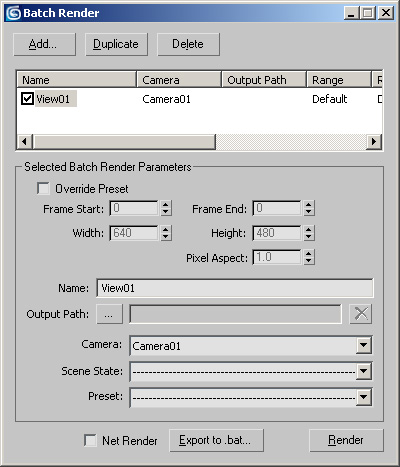Open the Camera dropdown list
The height and width of the screenshot is (467, 400).
tap(363, 346)
